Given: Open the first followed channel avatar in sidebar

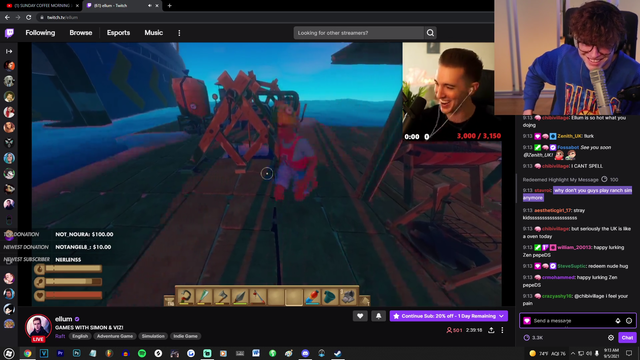Looking at the screenshot, I should pos(9,66).
